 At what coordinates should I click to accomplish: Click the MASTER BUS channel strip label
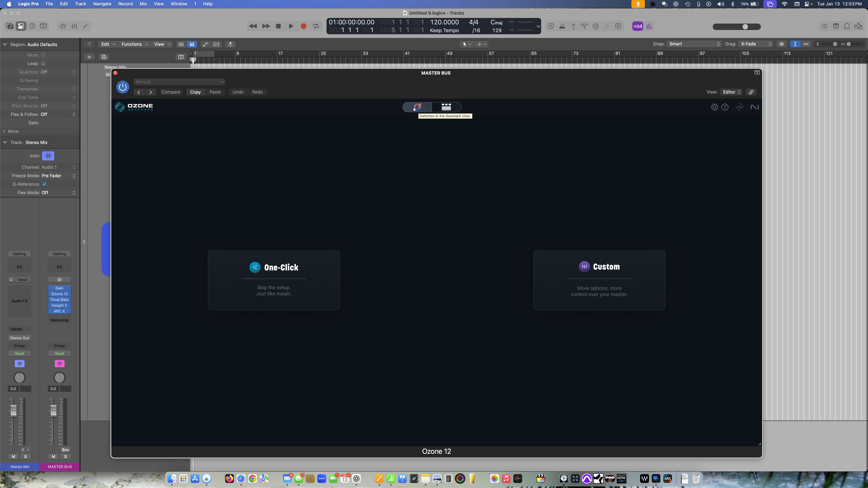60,466
